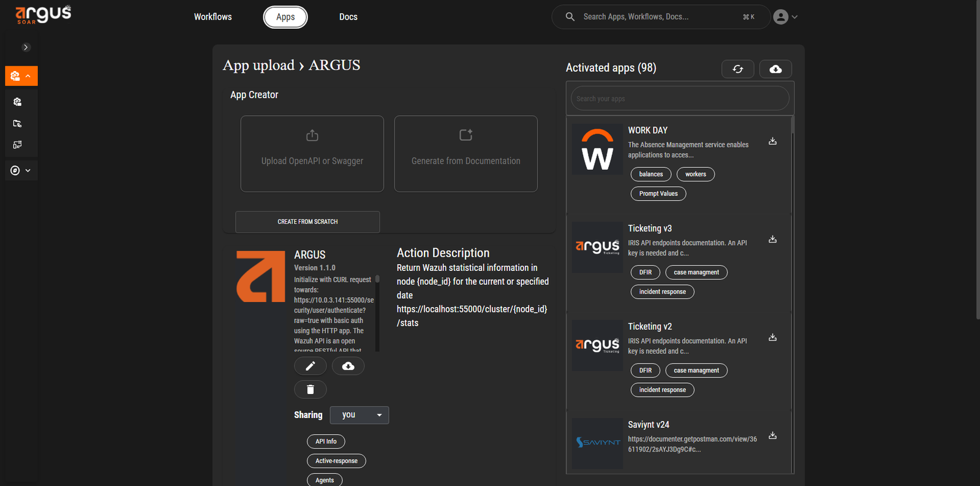Click cloud download button in Activated apps header
This screenshot has height=486, width=980.
click(775, 69)
